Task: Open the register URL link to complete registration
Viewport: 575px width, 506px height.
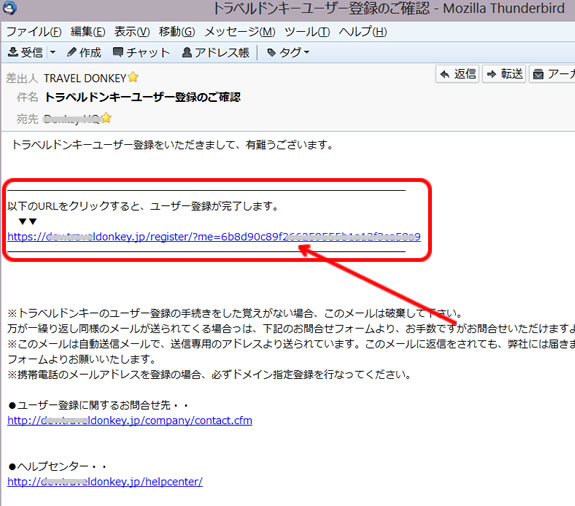Action: (x=214, y=236)
